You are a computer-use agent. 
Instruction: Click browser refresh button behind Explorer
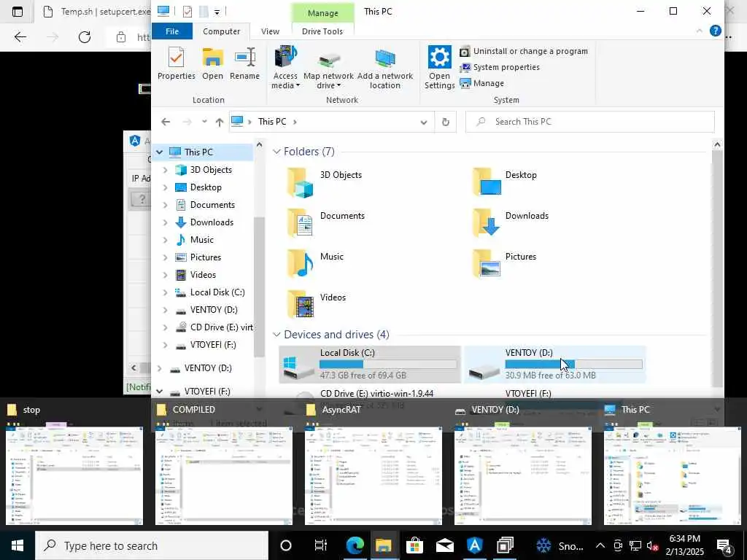coord(85,36)
